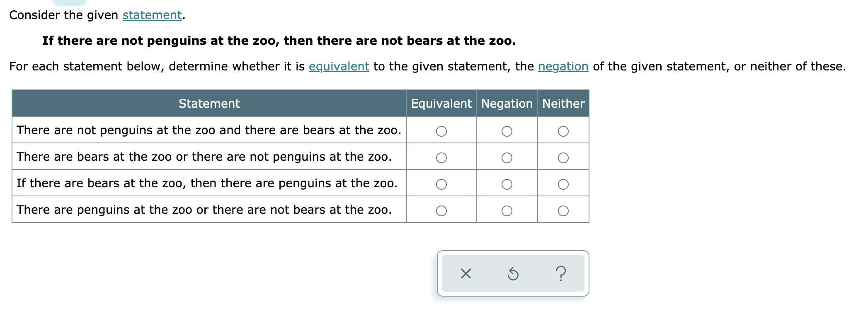This screenshot has width=868, height=314.
Task: Mark first statement as Neither
Action: click(563, 131)
